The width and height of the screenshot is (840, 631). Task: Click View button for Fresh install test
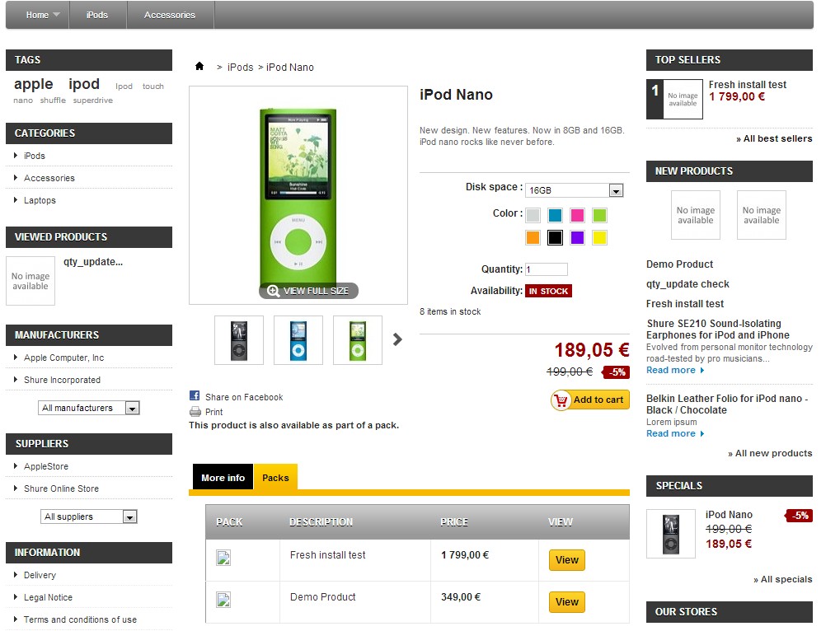(x=567, y=560)
